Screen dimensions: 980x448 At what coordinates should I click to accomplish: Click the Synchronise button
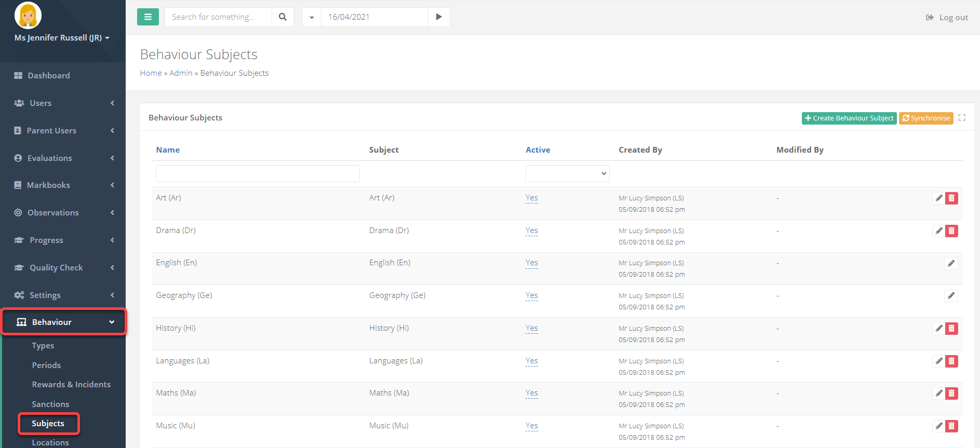(x=926, y=118)
